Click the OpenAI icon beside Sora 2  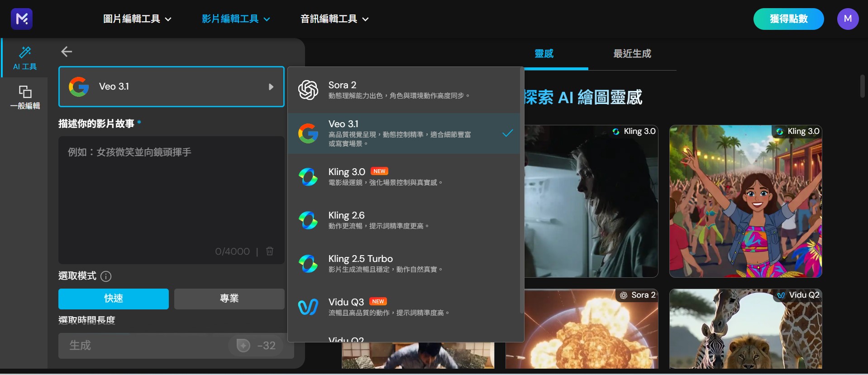(308, 90)
